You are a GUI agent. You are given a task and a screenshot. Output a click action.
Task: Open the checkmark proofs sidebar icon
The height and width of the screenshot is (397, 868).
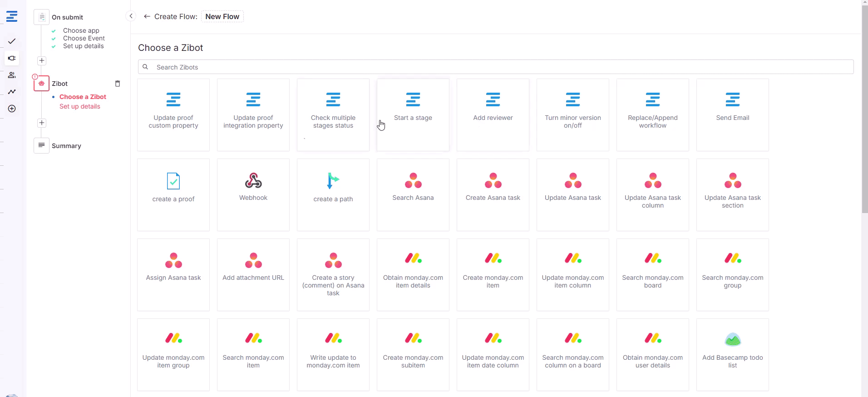click(x=12, y=41)
